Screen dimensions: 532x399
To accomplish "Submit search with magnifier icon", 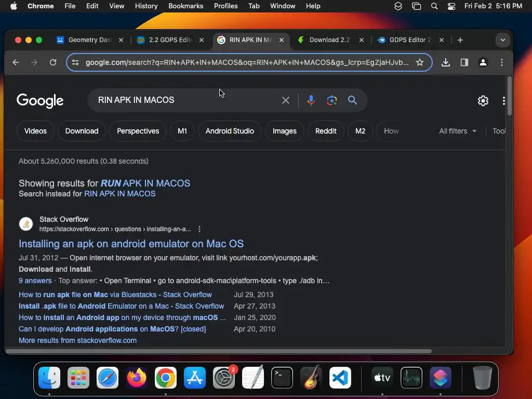I will 353,100.
